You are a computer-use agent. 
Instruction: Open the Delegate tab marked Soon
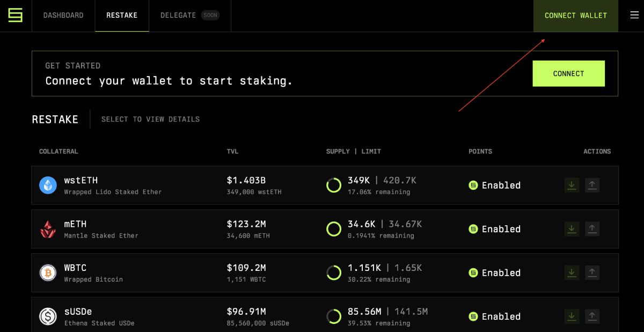190,16
